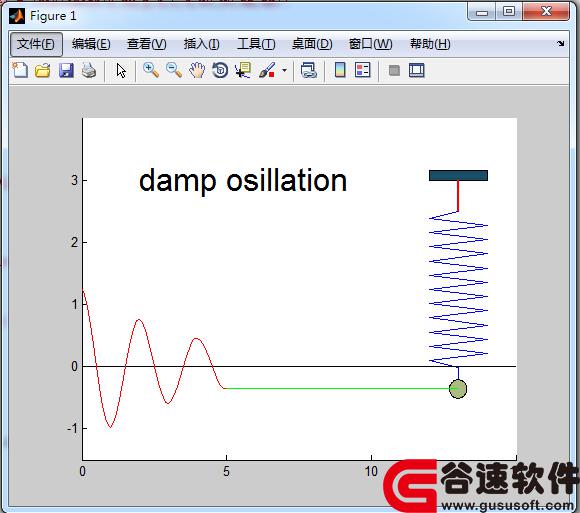
Task: Click the Show Plot Tools and dock icon
Action: 417,70
